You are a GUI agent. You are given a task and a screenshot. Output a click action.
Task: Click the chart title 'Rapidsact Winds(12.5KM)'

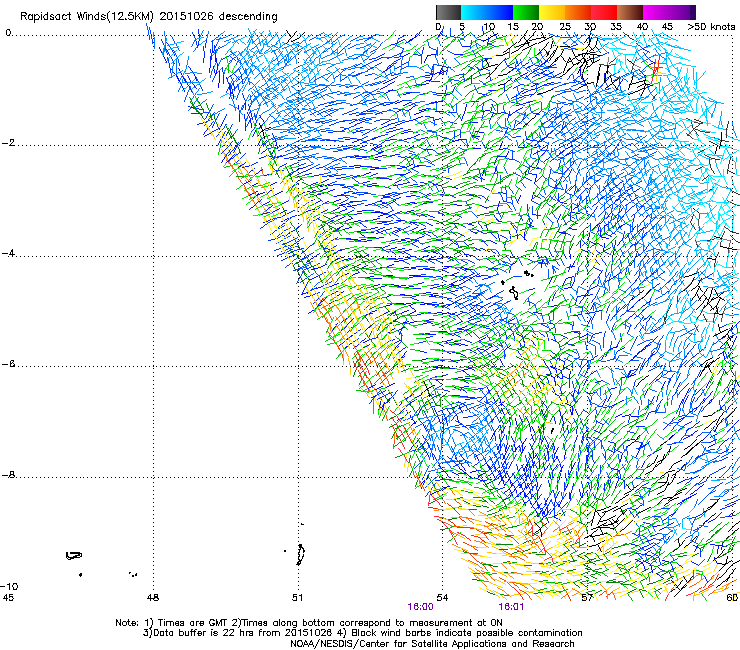pyautogui.click(x=87, y=17)
